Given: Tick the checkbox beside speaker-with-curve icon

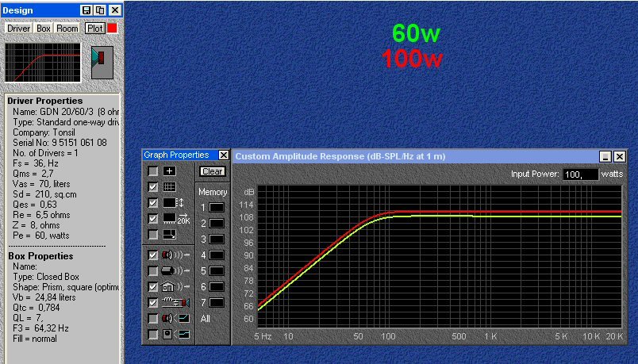Looking at the screenshot, I should point(153,319).
